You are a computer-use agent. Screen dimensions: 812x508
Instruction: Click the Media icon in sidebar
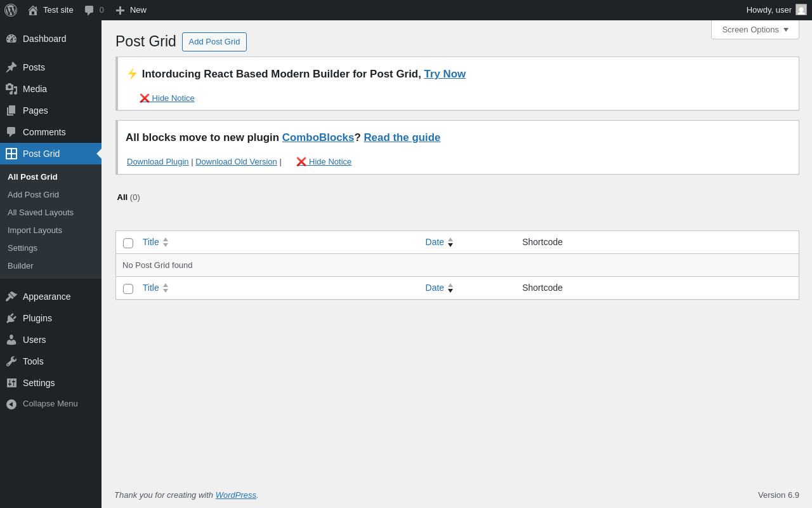(x=11, y=89)
